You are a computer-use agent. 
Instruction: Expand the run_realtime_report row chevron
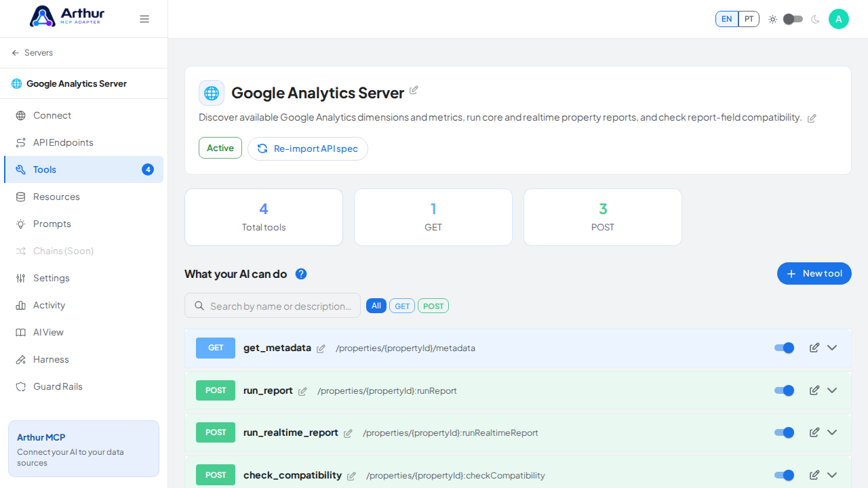pos(832,432)
